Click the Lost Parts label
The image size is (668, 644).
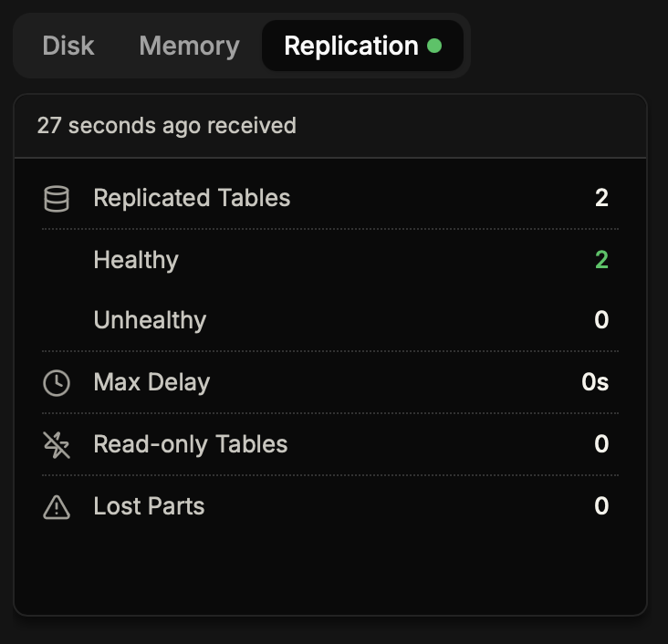pyautogui.click(x=149, y=506)
